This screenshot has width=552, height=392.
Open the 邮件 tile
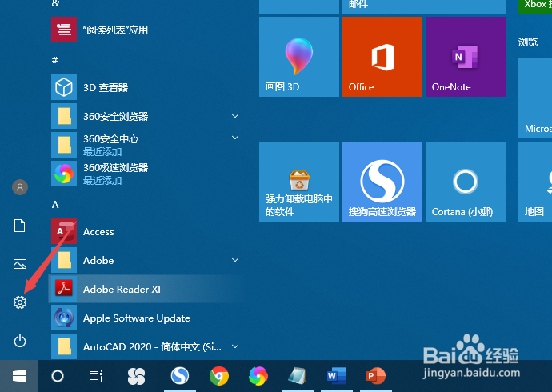424,6
